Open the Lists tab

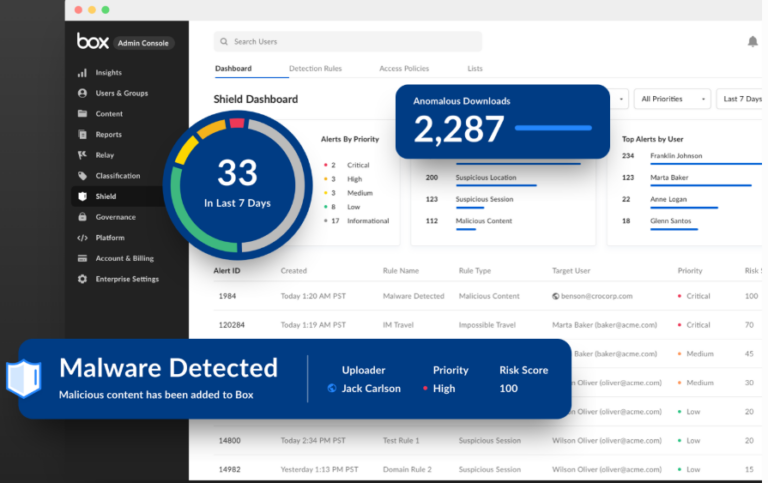[475, 69]
